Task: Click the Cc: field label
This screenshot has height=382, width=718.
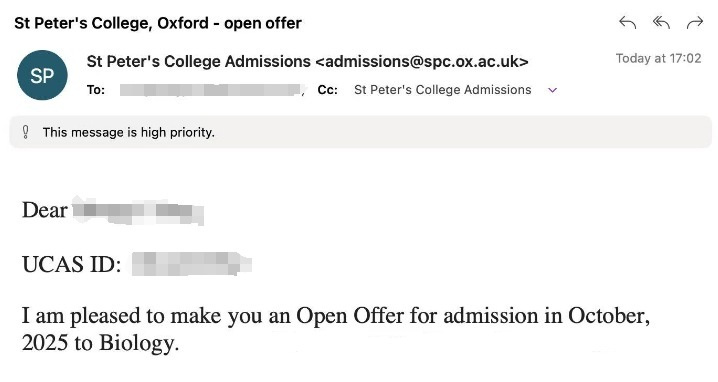Action: [327, 90]
